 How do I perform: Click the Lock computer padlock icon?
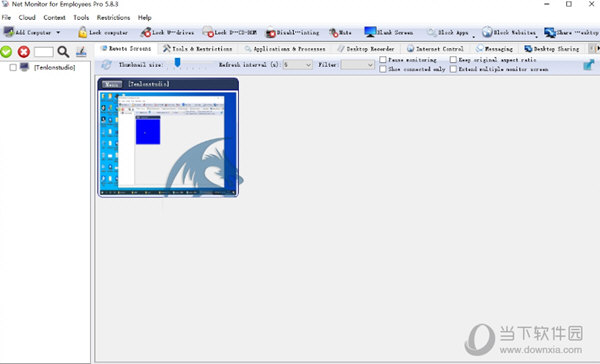(82, 33)
